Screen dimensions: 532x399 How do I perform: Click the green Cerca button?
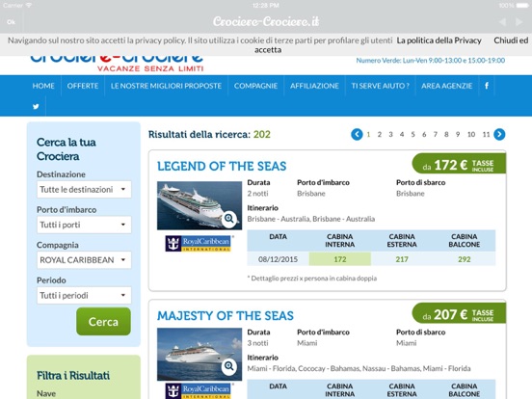103,321
